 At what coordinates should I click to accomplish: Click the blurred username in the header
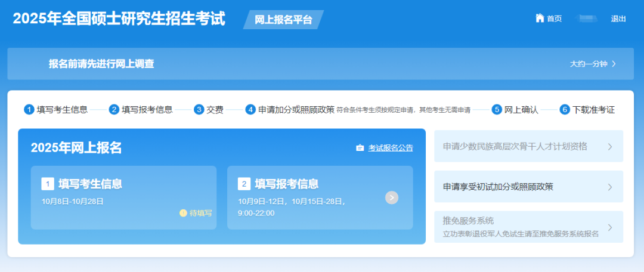point(586,18)
